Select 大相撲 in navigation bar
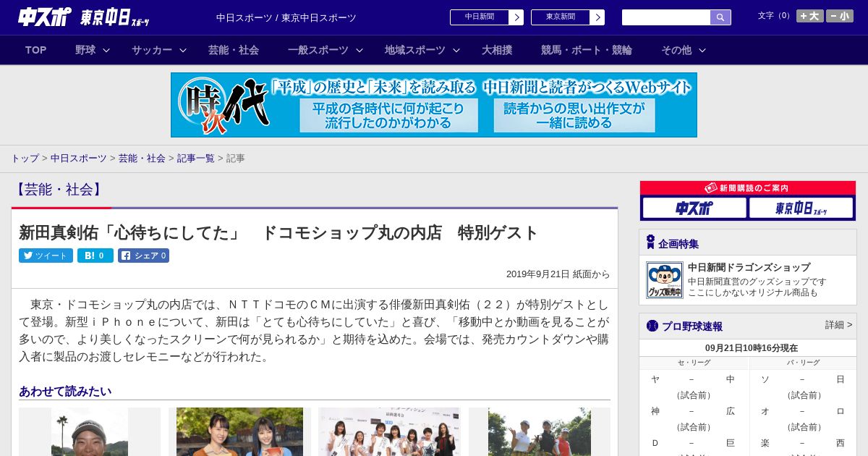This screenshot has width=868, height=456. pyautogui.click(x=497, y=50)
